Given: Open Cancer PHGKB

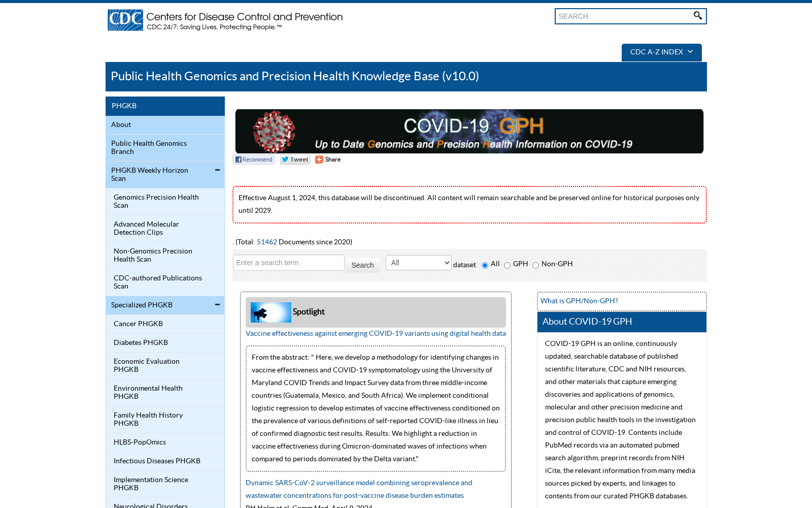Looking at the screenshot, I should [x=165, y=324].
